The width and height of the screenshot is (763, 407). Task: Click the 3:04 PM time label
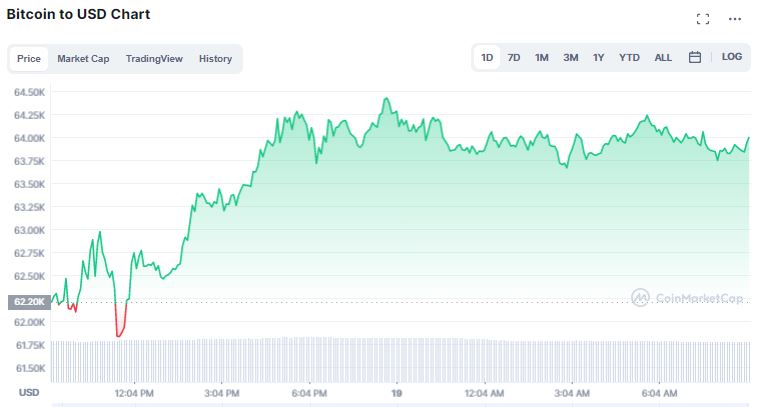221,393
